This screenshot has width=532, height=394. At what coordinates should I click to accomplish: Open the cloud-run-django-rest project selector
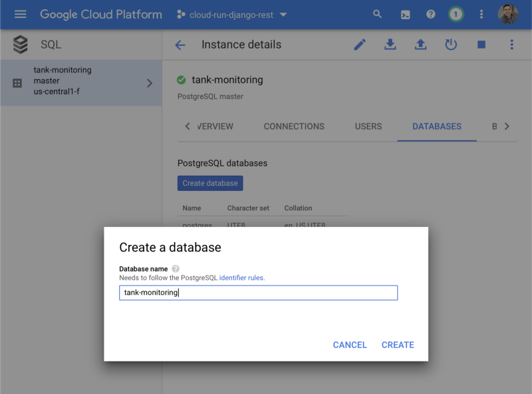coord(231,15)
